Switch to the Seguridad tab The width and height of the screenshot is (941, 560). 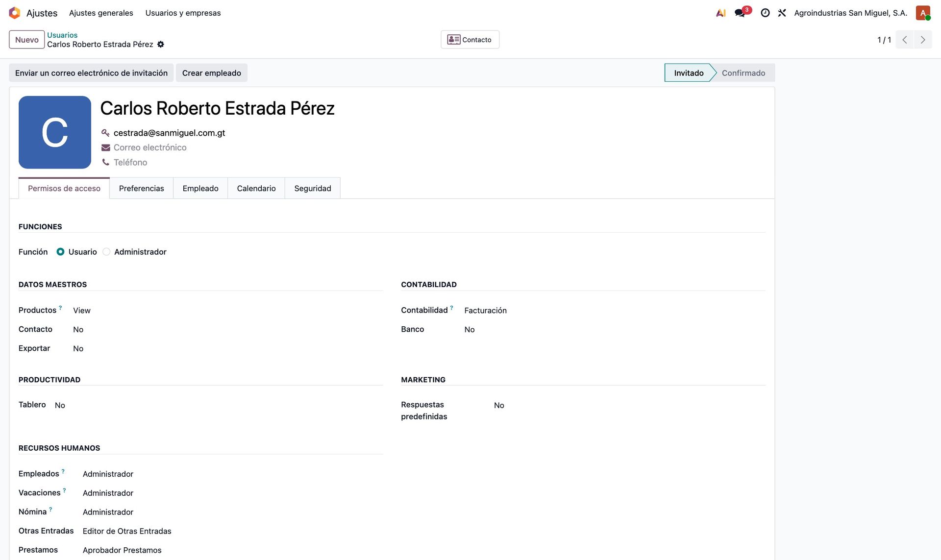pos(313,188)
